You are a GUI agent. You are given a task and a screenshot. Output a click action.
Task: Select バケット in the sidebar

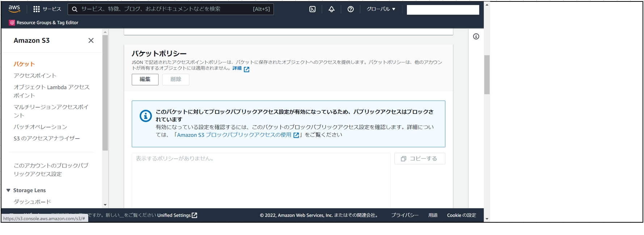[24, 64]
